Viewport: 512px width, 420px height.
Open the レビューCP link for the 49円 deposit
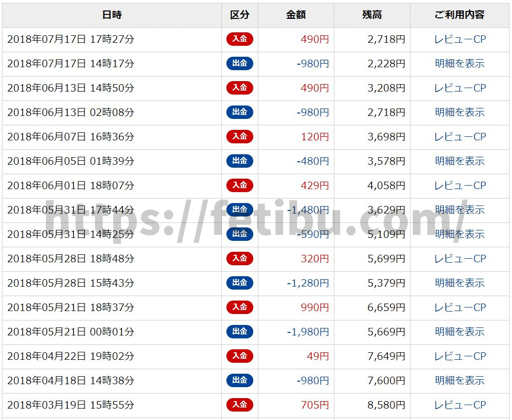(460, 356)
